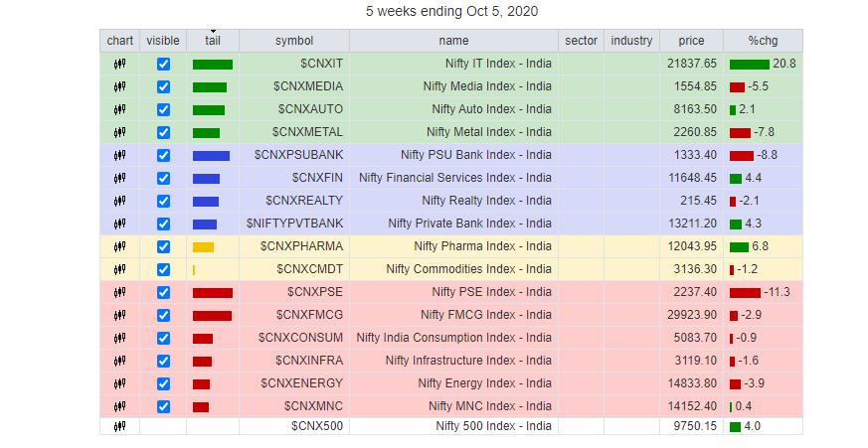
Task: Sort by %chg column header
Action: click(x=765, y=41)
